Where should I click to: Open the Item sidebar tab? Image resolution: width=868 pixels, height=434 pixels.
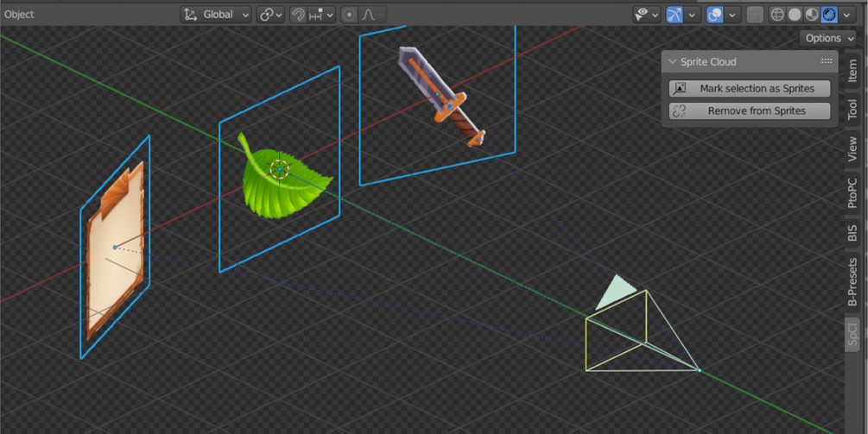852,71
